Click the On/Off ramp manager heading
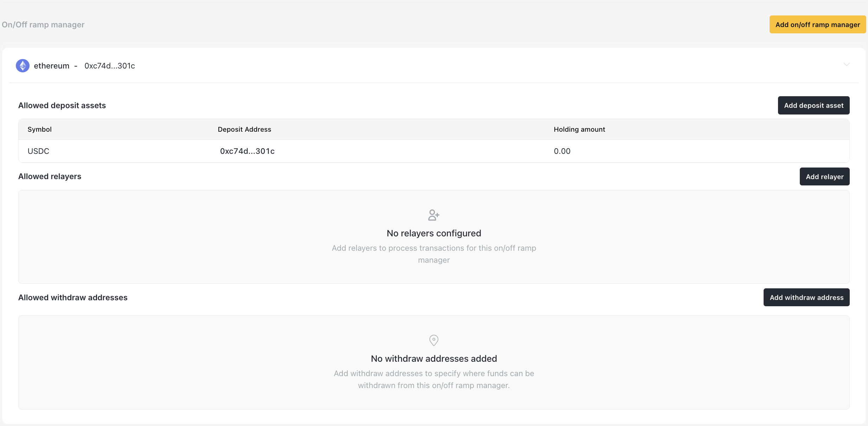The height and width of the screenshot is (426, 868). coord(43,25)
